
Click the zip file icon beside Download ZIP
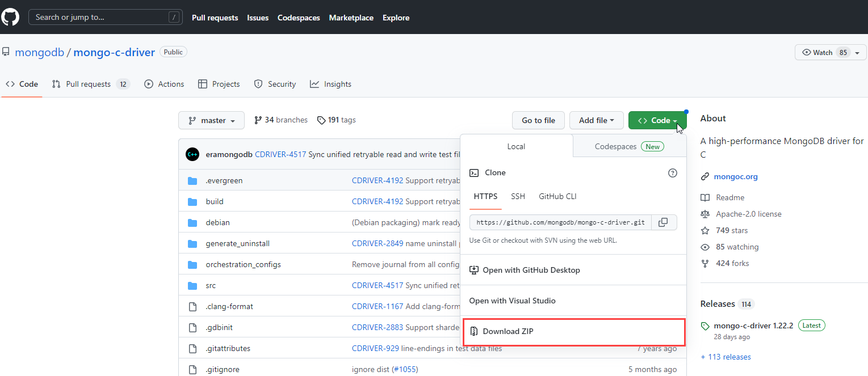pyautogui.click(x=474, y=331)
